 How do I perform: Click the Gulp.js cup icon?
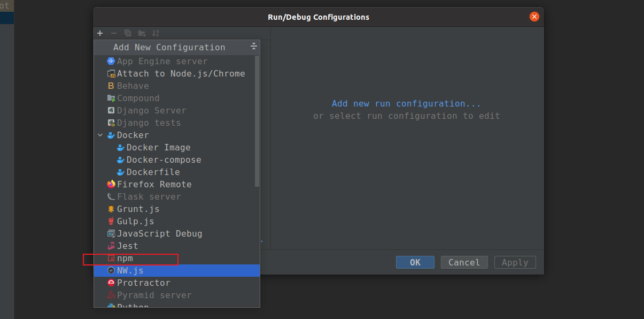tap(111, 221)
